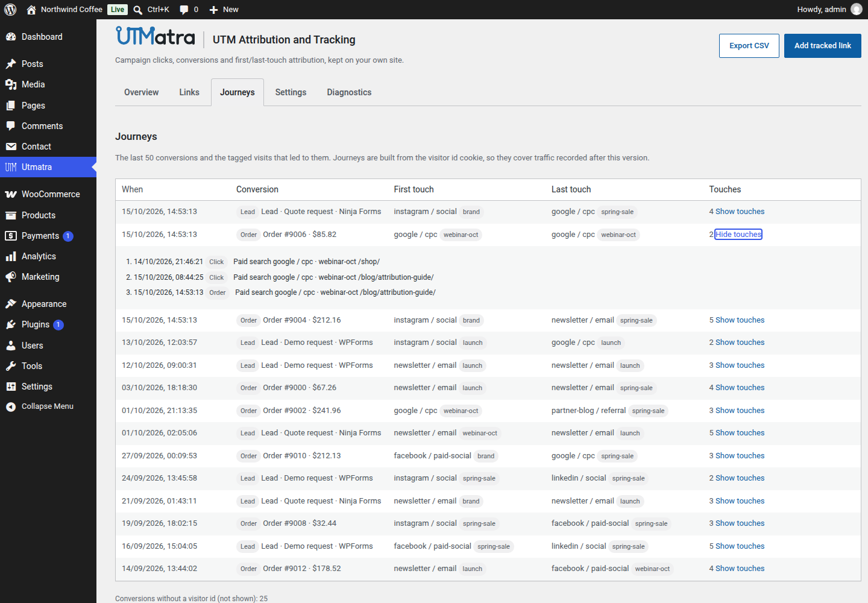Click the Pages icon in sidebar

point(11,106)
